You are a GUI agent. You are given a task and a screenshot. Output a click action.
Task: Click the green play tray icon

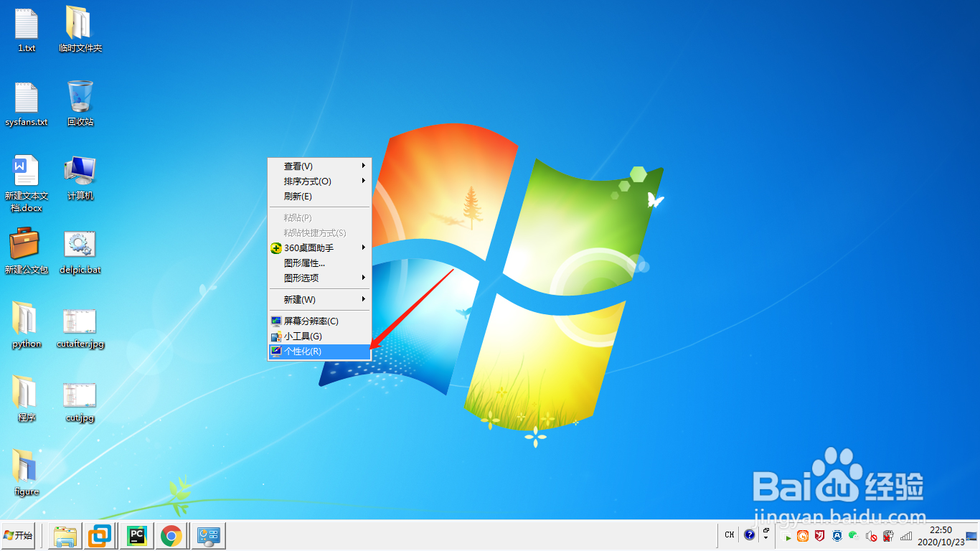click(x=786, y=537)
